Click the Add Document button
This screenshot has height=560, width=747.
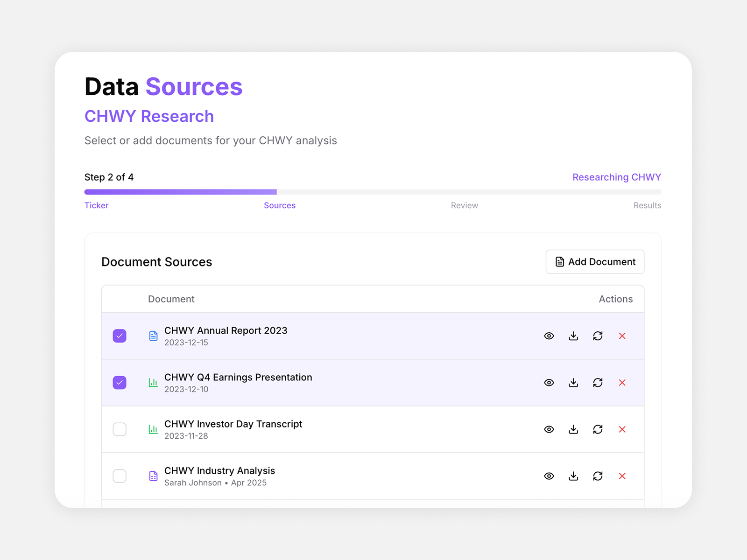(595, 262)
